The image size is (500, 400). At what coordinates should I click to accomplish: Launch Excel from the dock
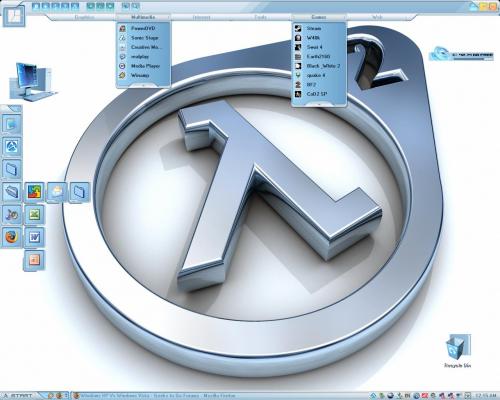pos(34,214)
